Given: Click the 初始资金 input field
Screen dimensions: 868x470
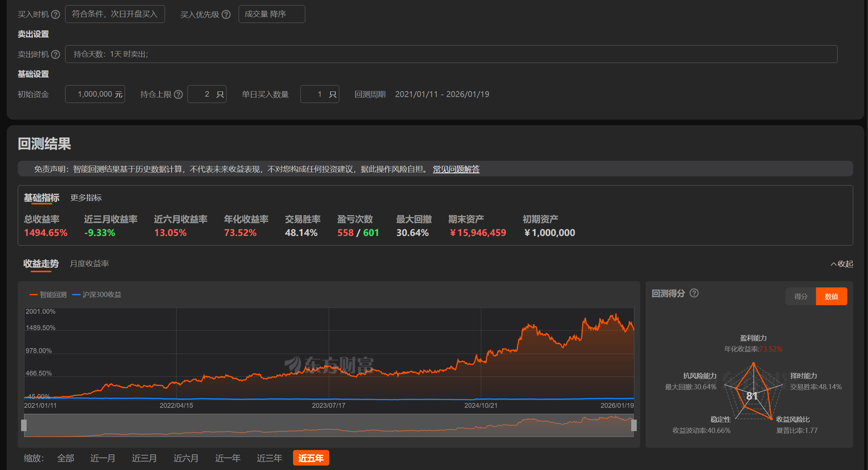Looking at the screenshot, I should click(95, 94).
